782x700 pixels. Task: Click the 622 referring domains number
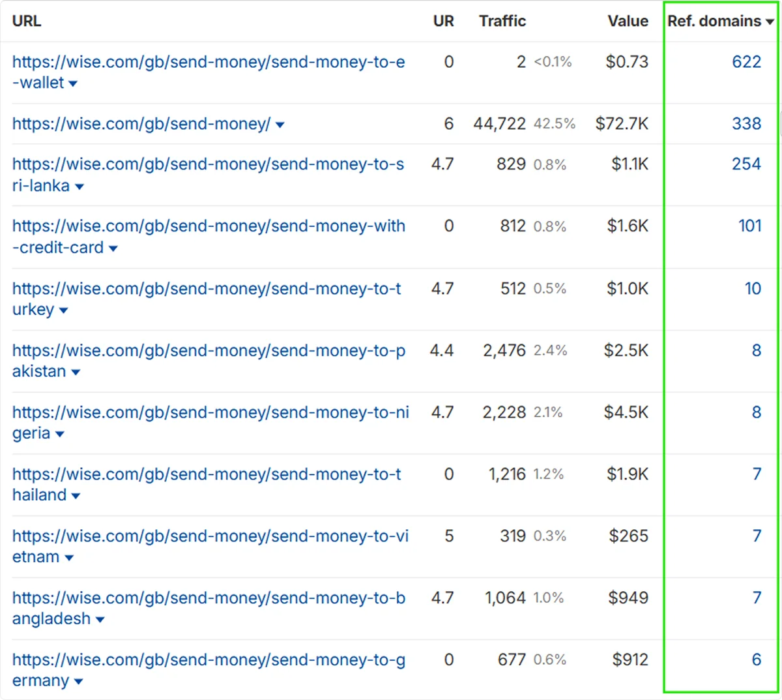click(746, 62)
